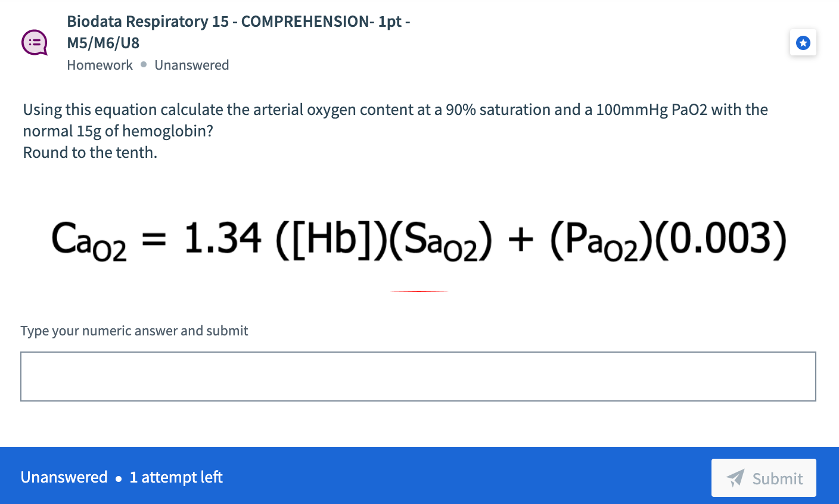Click the Unanswered status dot
The image size is (839, 504).
click(142, 64)
